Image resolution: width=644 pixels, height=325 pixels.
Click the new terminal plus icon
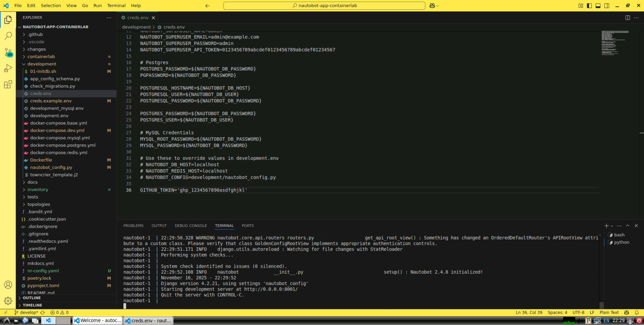pos(606,226)
